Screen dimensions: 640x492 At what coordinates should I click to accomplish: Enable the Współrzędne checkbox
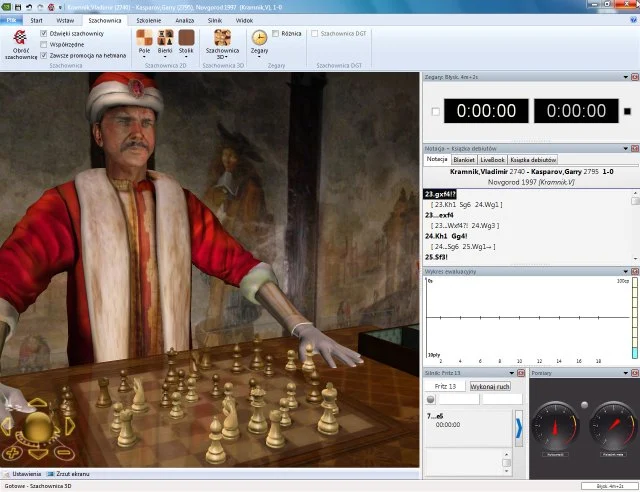click(x=43, y=44)
